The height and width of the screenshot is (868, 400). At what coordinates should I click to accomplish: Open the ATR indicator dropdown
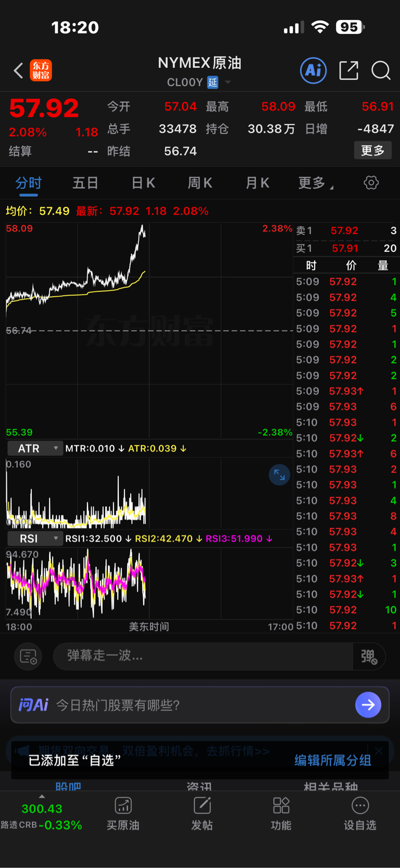tap(35, 448)
